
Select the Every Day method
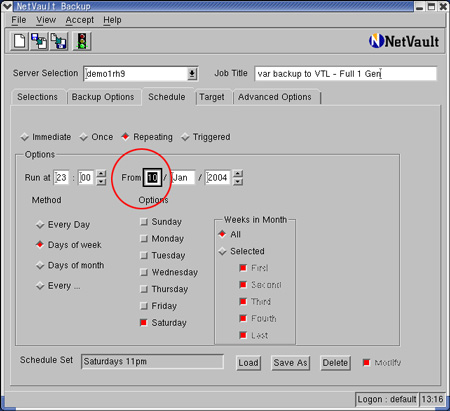(63, 225)
